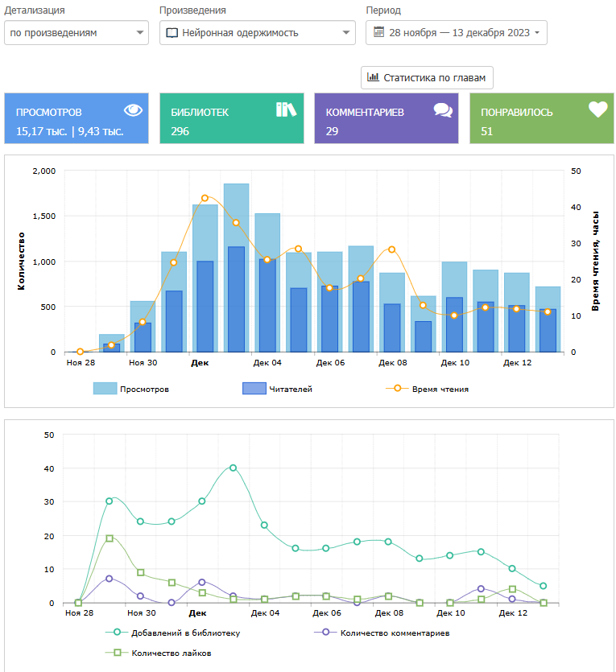The image size is (616, 672).
Task: Select the Библиотек stats card
Action: [x=231, y=118]
